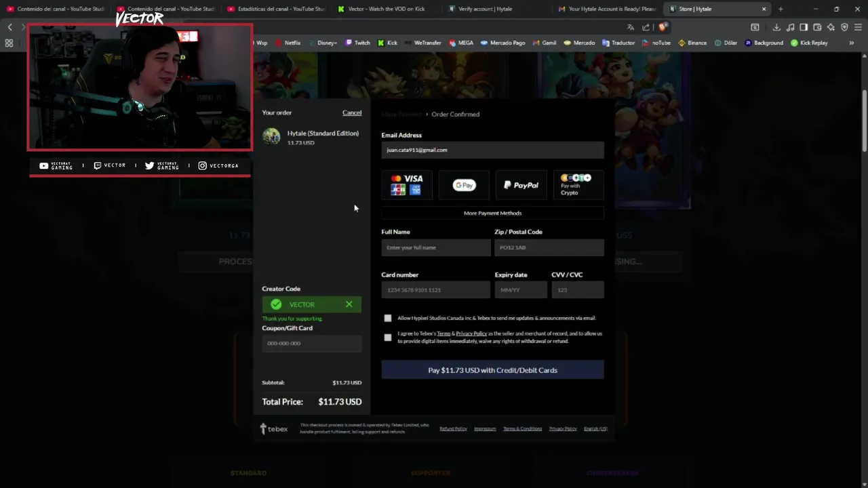Viewport: 868px width, 488px height.
Task: Open the Gamil bookmark
Action: point(545,43)
